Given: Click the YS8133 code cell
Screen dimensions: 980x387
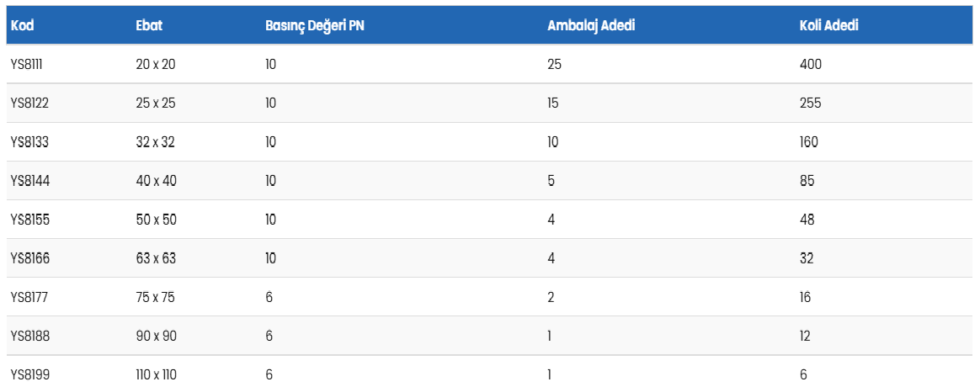Looking at the screenshot, I should point(29,142).
